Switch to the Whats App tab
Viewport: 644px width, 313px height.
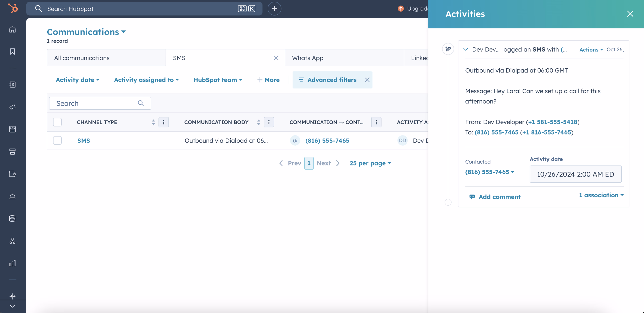[308, 58]
